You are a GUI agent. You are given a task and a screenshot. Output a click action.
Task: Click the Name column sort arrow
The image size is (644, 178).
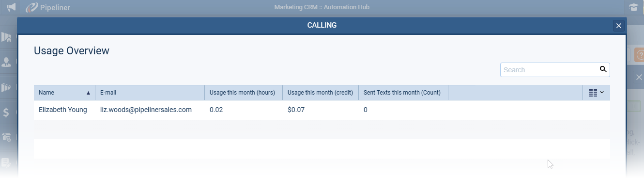pos(88,93)
